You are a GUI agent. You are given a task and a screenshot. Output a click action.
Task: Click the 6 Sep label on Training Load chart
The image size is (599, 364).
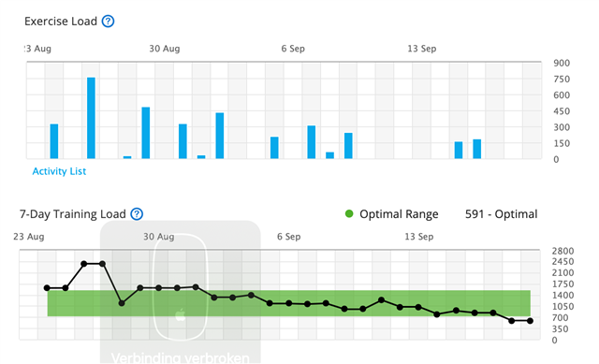point(289,237)
